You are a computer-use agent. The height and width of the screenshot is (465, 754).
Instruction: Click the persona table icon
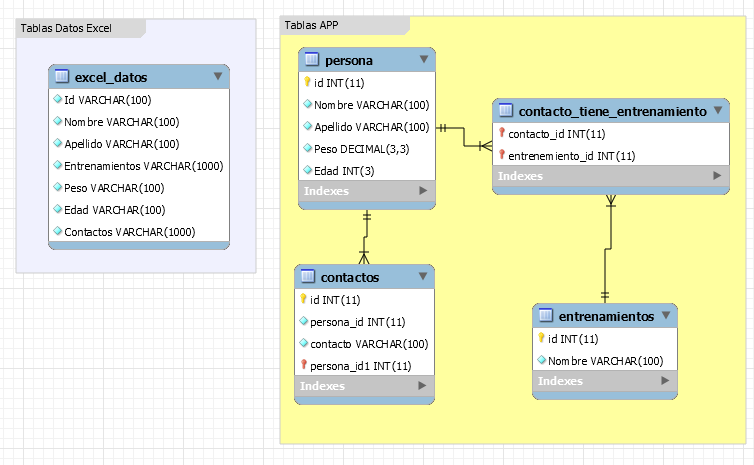[x=312, y=59]
